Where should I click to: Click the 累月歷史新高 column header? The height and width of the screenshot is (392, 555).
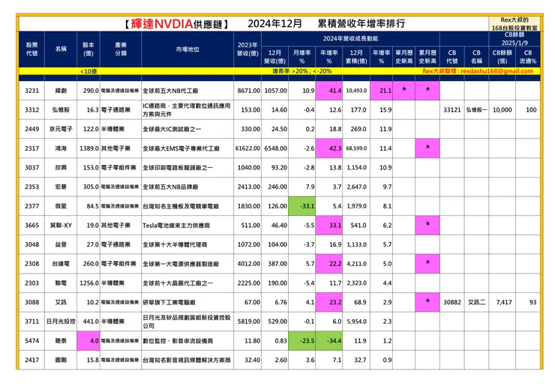pyautogui.click(x=427, y=57)
